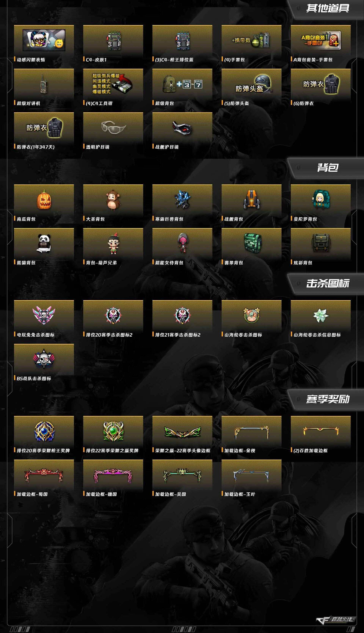Viewport: 364px width, 633px height.
Task: Click the 动感闪耀表情 emoji thumbnail
Action: pos(44,40)
